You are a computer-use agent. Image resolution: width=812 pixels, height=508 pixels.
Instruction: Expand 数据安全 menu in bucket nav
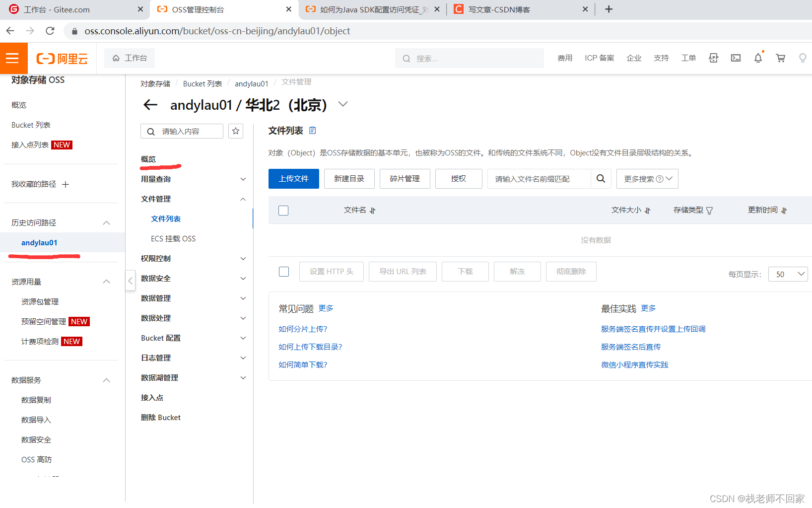[x=243, y=279]
